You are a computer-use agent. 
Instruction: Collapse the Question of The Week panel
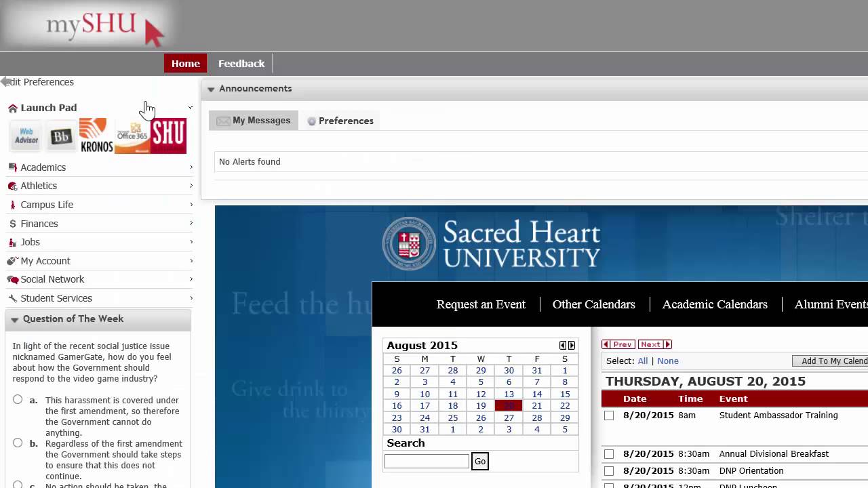[x=14, y=319]
